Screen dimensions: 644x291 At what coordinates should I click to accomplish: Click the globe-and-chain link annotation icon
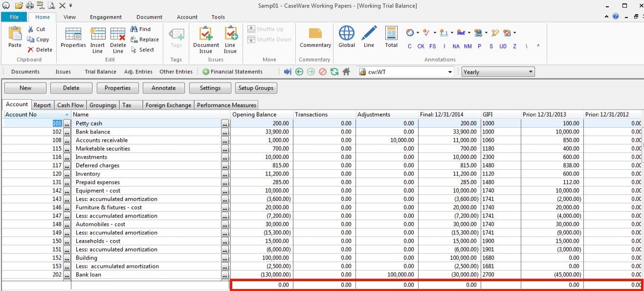tap(478, 33)
